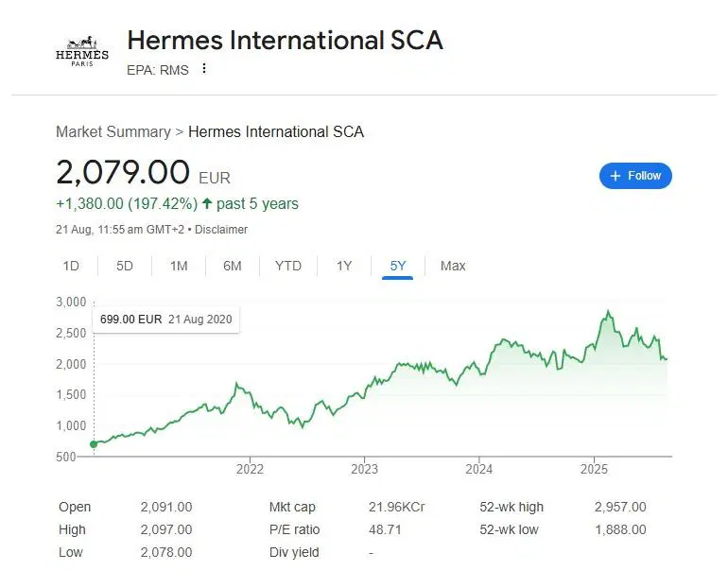Open the Disclaimer link
This screenshot has height=571, width=728.
click(221, 230)
